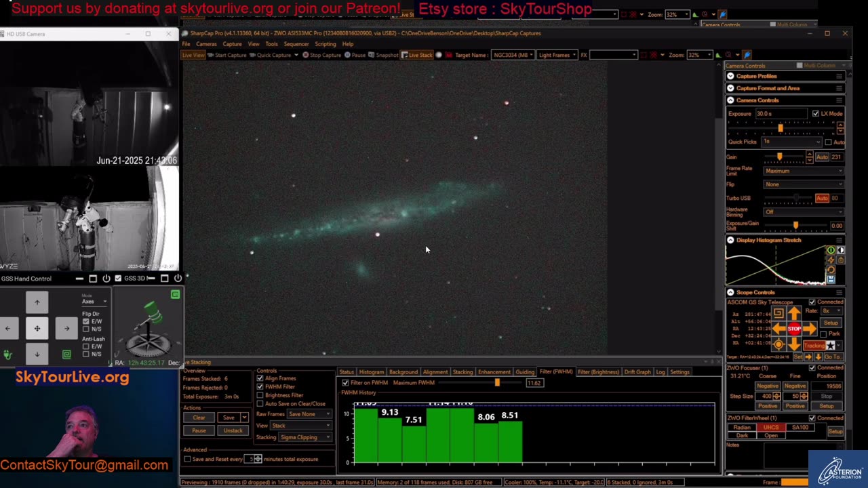Switch to the Histogram tab
Viewport: 868px width, 488px height.
point(371,372)
